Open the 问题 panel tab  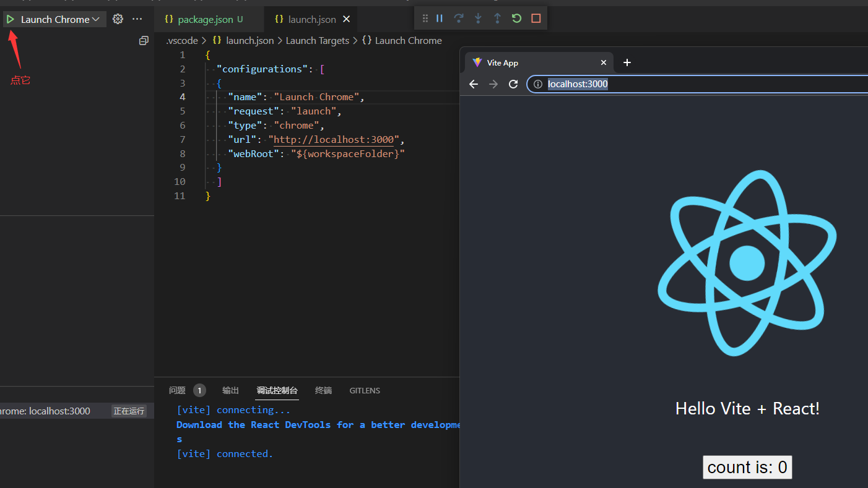[x=177, y=390]
